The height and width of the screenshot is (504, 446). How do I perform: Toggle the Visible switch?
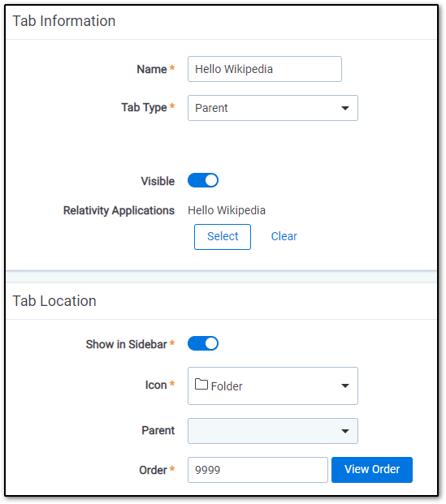tap(203, 180)
